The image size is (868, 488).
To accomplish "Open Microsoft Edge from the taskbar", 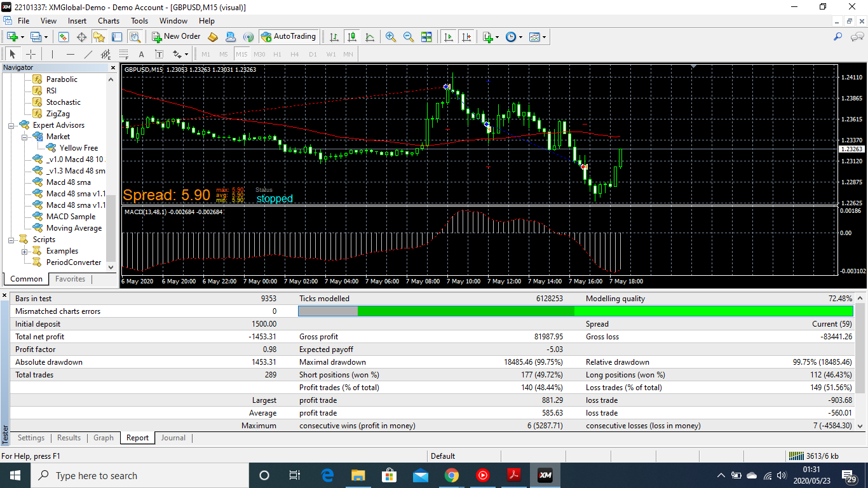I will [x=327, y=475].
